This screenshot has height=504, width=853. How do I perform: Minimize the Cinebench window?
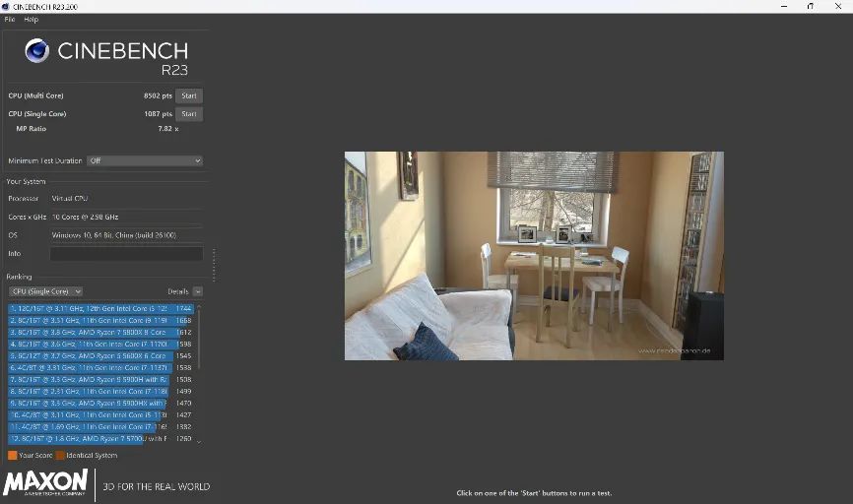[x=784, y=7]
